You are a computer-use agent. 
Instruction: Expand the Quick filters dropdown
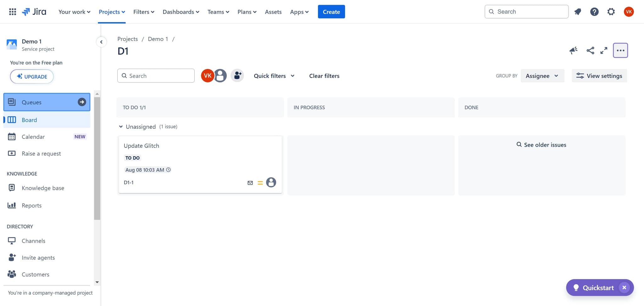tap(274, 76)
